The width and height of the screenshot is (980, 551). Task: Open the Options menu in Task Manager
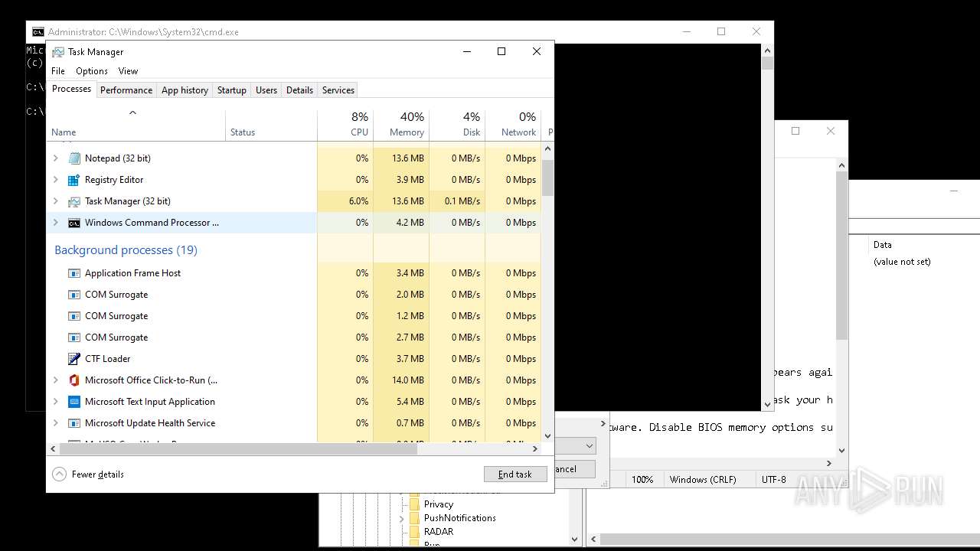pyautogui.click(x=92, y=71)
